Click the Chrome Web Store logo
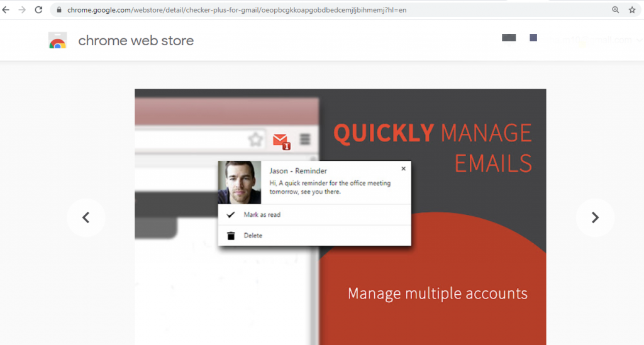This screenshot has width=644, height=345. [57, 41]
